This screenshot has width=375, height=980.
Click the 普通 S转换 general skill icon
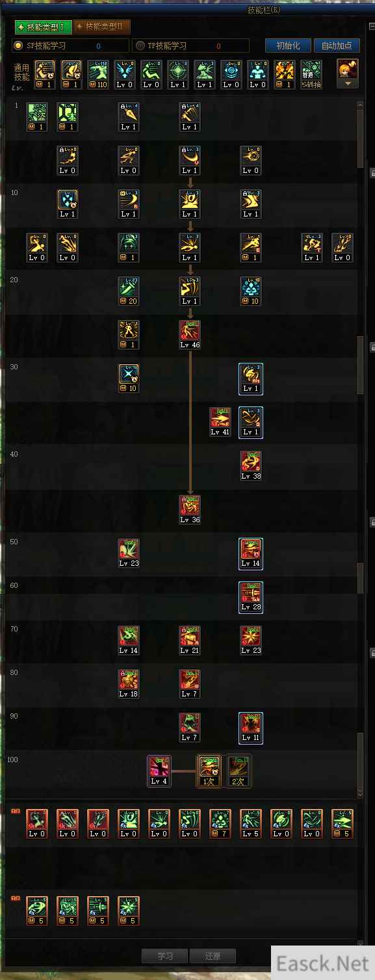tap(311, 75)
